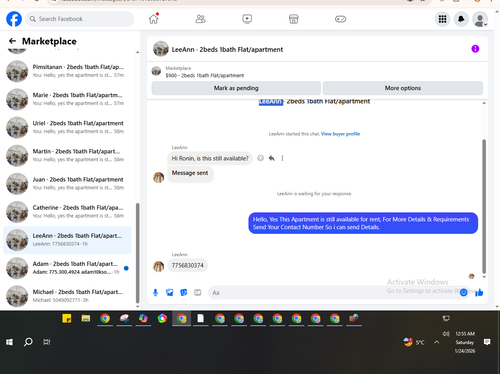
Task: Open the volume speaker tray icon
Action: coord(446,334)
